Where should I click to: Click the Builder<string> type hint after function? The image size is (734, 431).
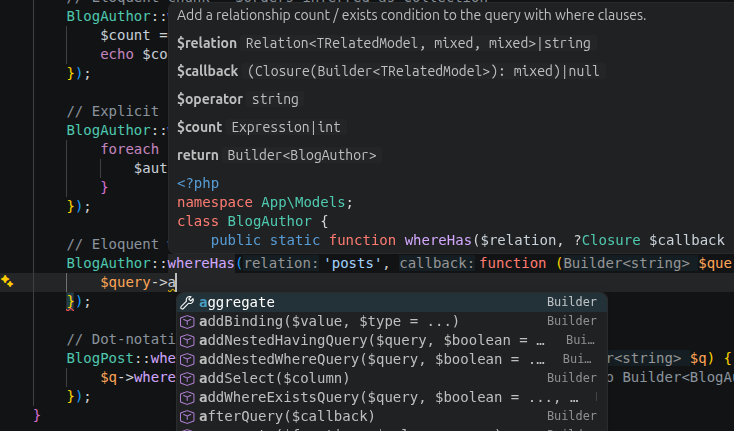[x=626, y=263]
